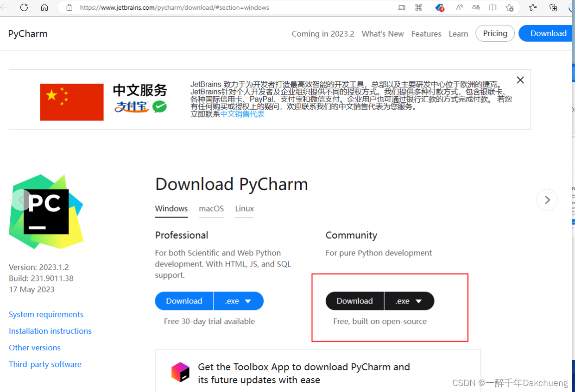Click the right carousel arrow button
The image size is (575, 392).
click(x=547, y=200)
